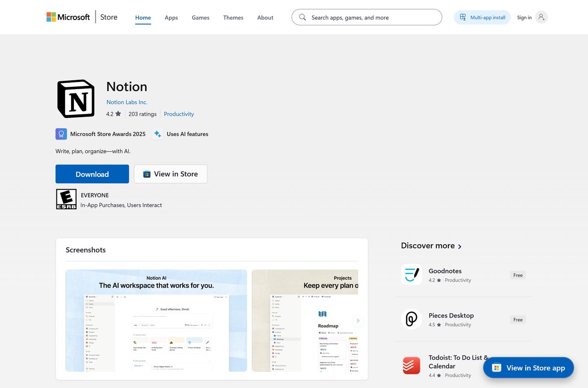Open the Games tab

(x=200, y=18)
